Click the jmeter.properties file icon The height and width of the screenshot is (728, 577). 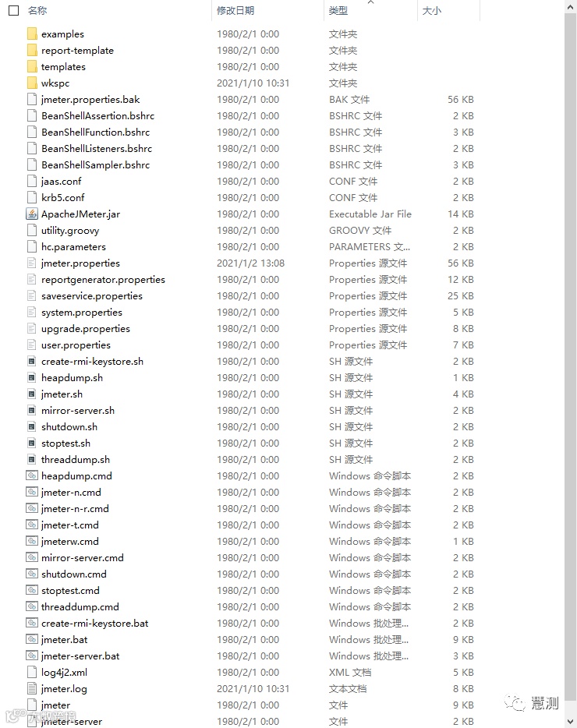32,263
